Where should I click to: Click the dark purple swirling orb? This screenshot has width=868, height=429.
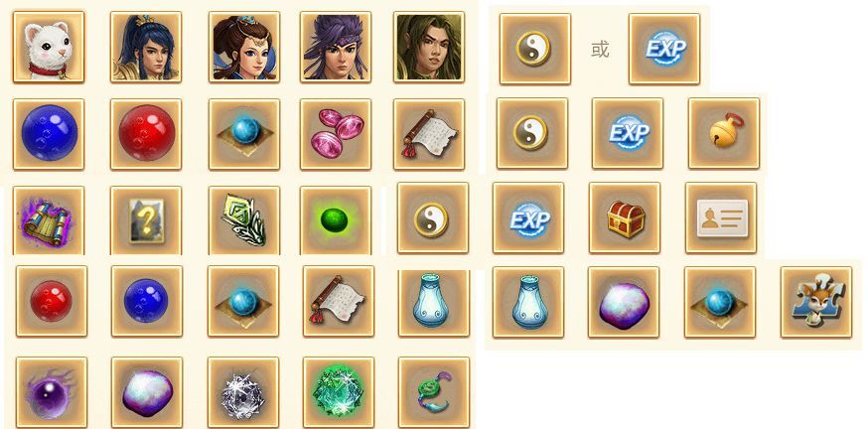point(52,392)
